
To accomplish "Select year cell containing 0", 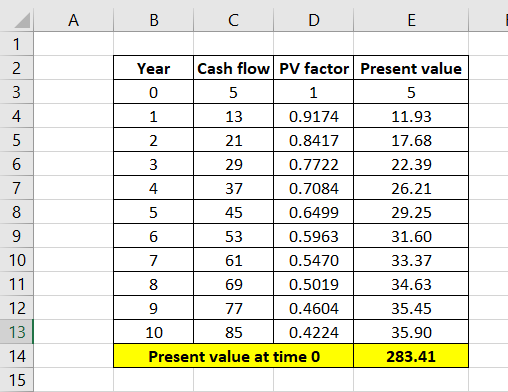I will click(153, 92).
